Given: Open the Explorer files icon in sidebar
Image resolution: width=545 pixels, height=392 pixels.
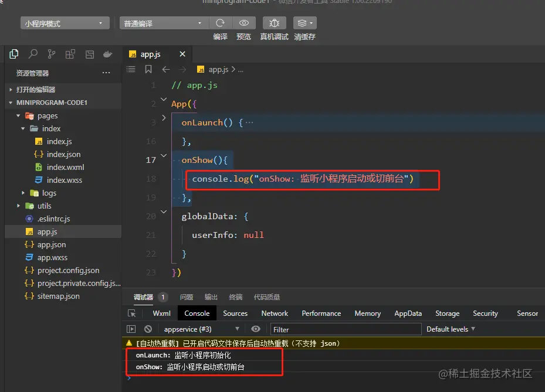Looking at the screenshot, I should (14, 54).
